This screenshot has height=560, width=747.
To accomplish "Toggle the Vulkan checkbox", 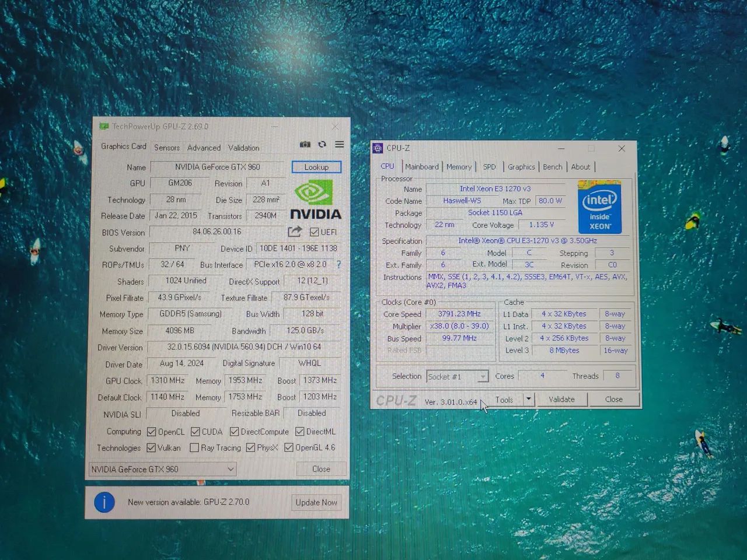I will coord(152,447).
